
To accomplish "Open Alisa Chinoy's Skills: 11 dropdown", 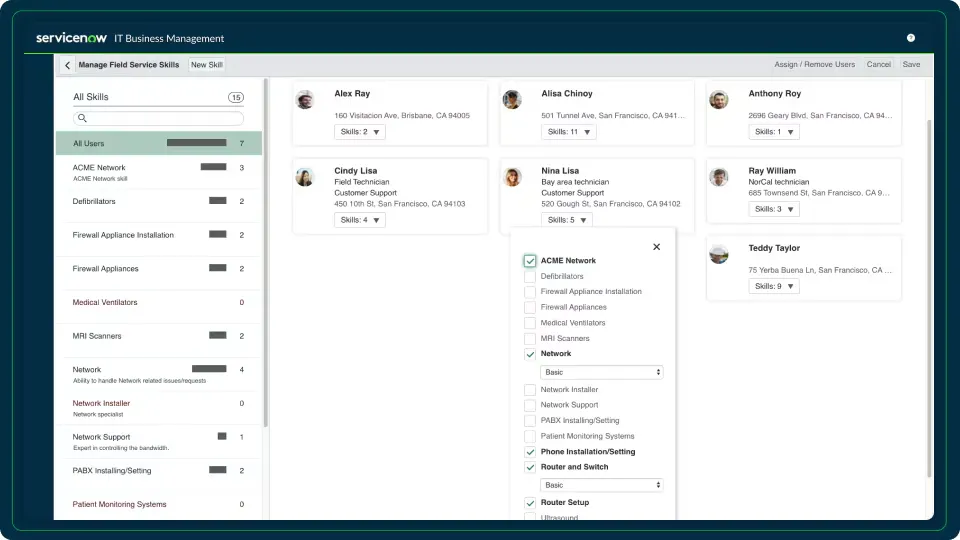I will tap(568, 132).
